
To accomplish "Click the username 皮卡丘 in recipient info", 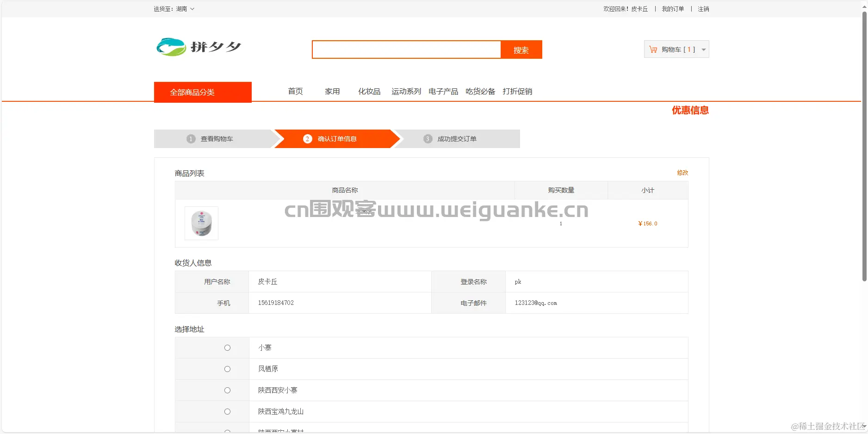I will click(267, 281).
